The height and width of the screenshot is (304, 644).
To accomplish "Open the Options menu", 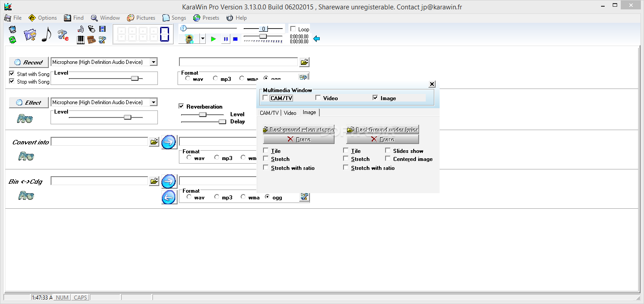I will 42,18.
